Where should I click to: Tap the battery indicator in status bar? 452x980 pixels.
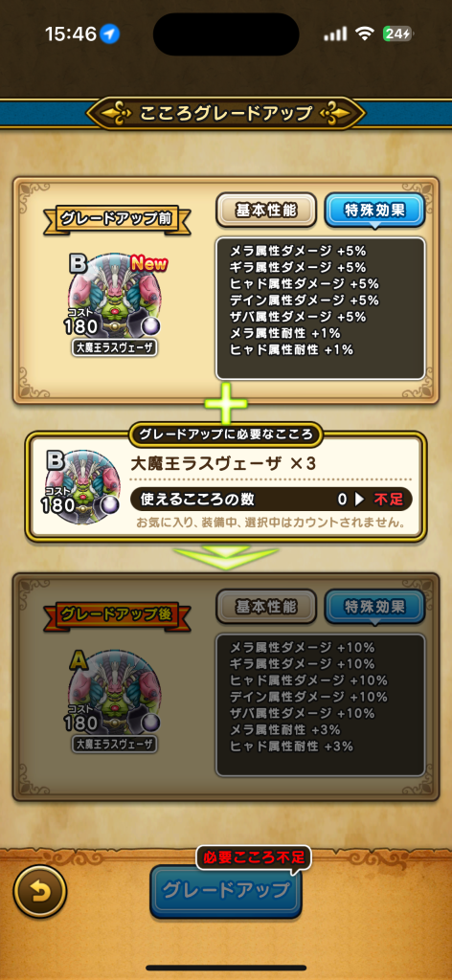tap(399, 33)
